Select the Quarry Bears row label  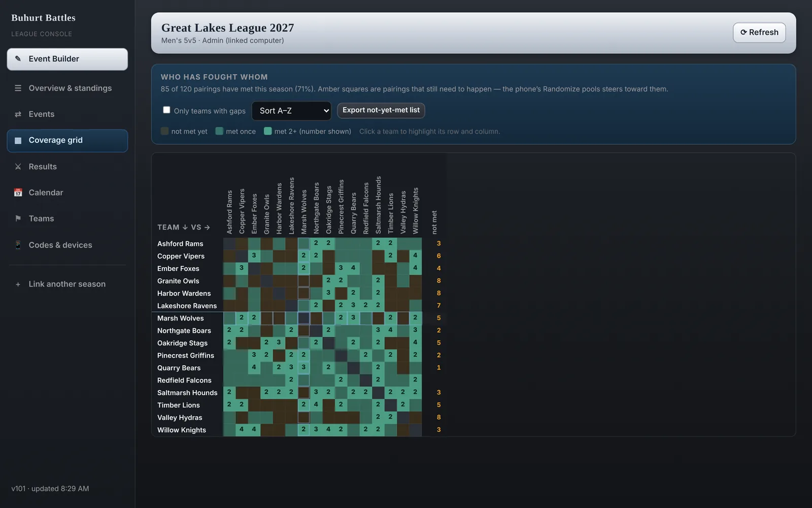[179, 368]
